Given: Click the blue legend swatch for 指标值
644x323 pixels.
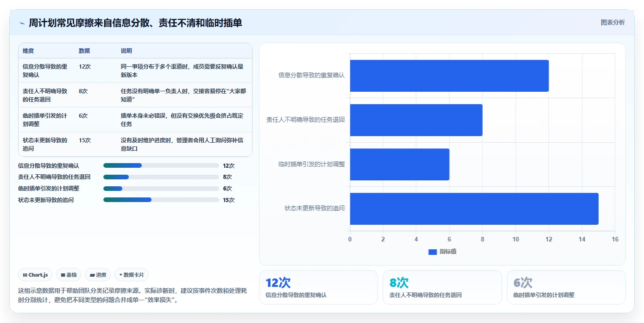Looking at the screenshot, I should coord(433,252).
